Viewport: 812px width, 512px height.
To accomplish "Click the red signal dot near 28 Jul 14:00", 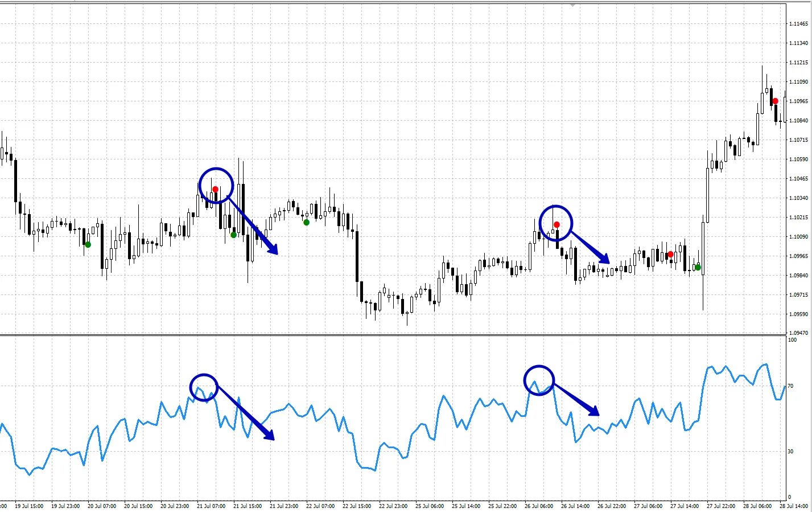I will (775, 101).
